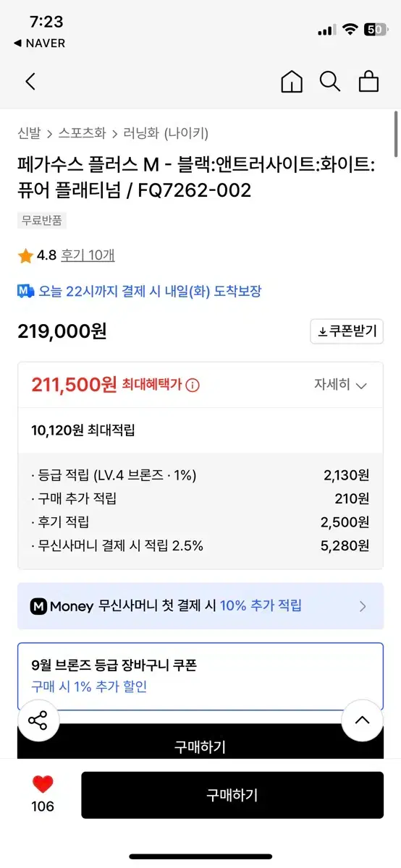
Task: Select the 신발 breadcrumb category
Action: 28,133
